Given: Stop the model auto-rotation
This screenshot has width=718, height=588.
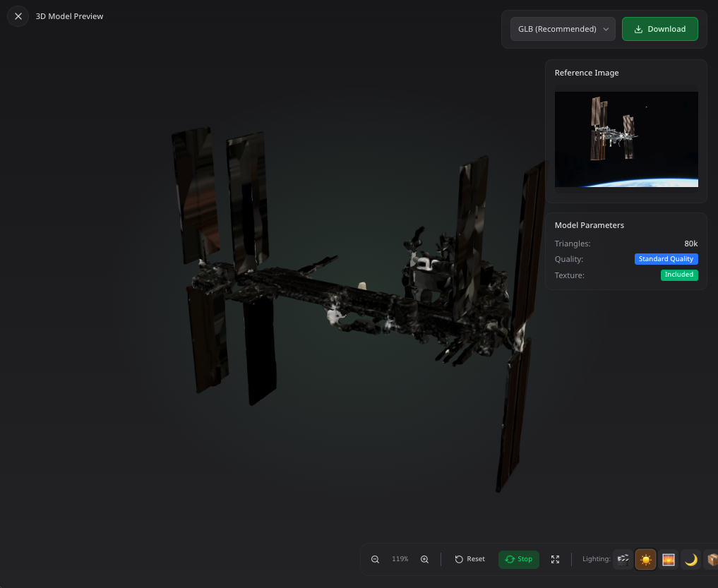Looking at the screenshot, I should (x=519, y=559).
